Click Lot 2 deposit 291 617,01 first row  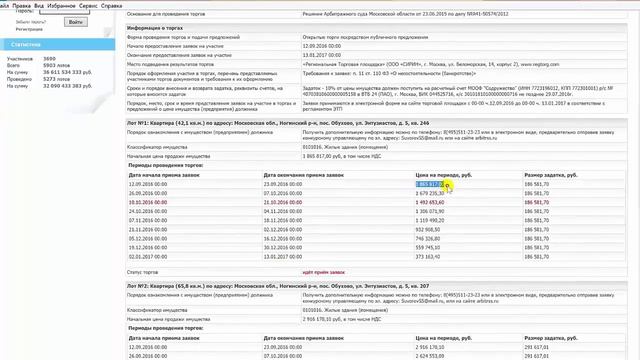pos(536,347)
